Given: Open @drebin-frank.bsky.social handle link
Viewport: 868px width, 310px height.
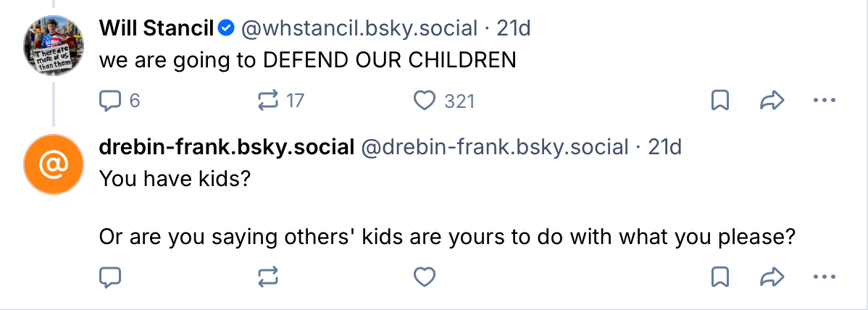Looking at the screenshot, I should (494, 148).
